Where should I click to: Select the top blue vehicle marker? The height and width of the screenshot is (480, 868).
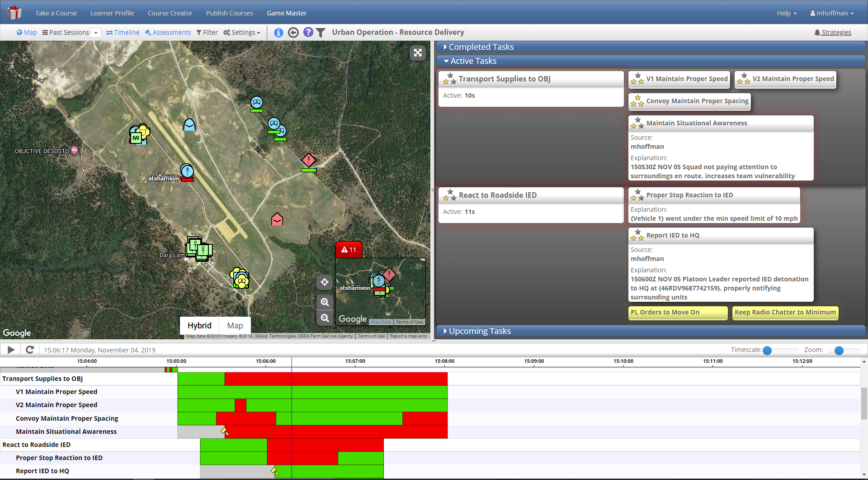[257, 102]
